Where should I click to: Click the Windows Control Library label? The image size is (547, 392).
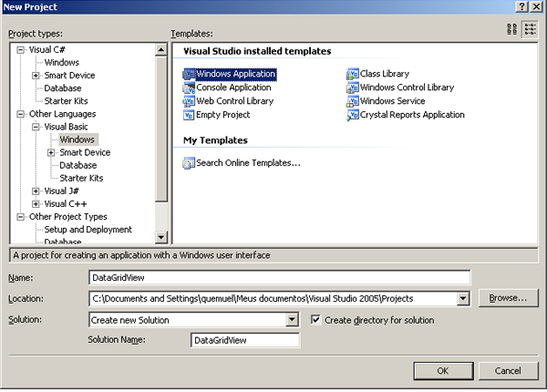tap(407, 88)
